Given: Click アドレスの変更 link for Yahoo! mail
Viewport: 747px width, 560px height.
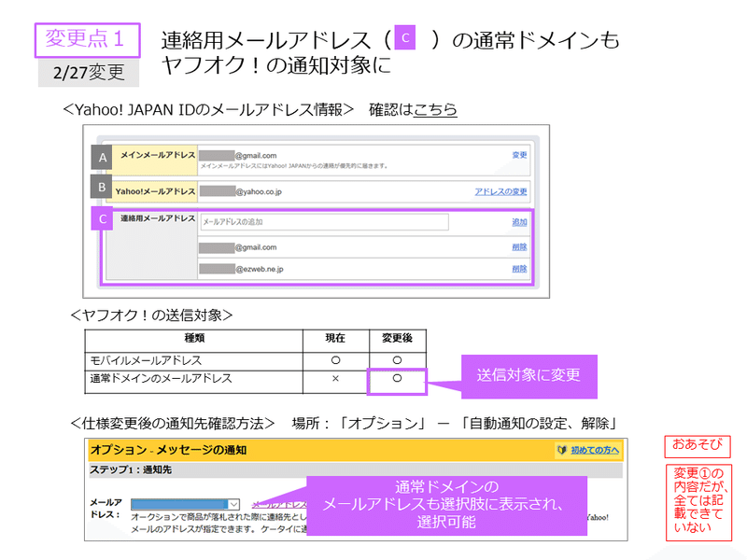Looking at the screenshot, I should [x=500, y=191].
